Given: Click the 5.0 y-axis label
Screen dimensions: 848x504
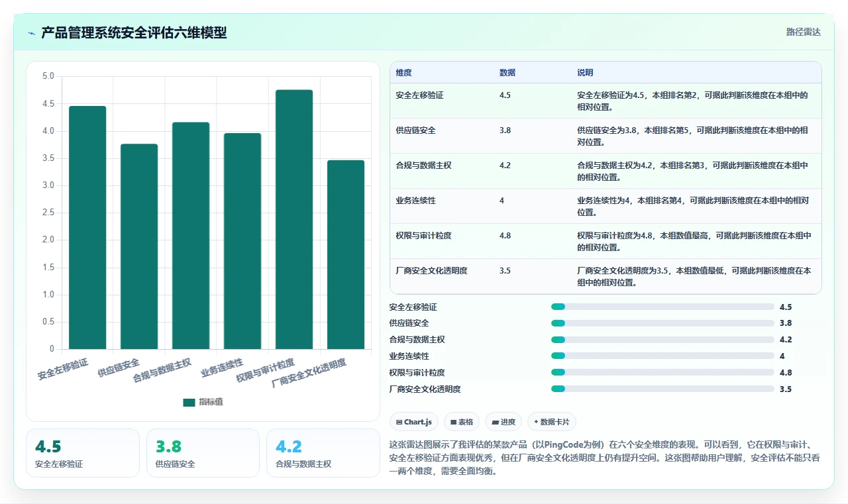Looking at the screenshot, I should pyautogui.click(x=48, y=76).
